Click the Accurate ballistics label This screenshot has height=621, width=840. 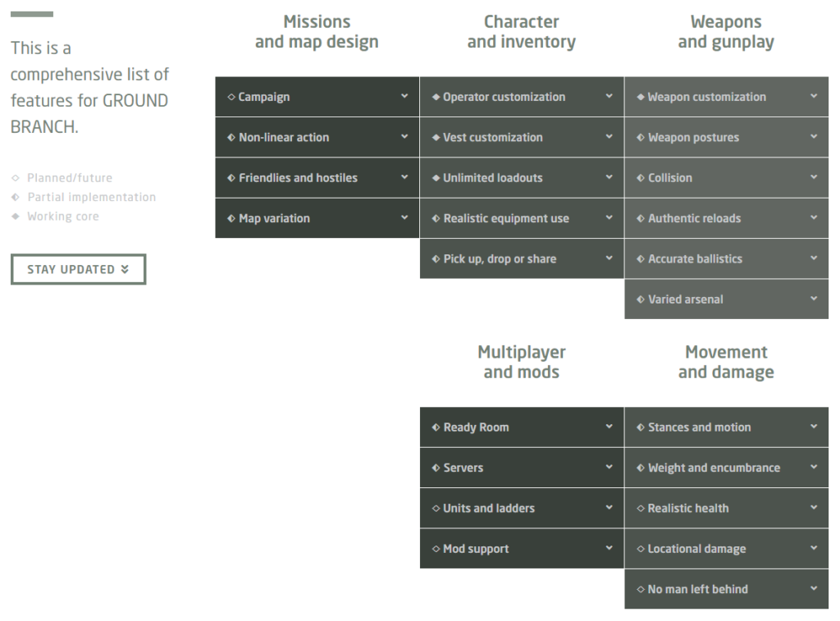tap(696, 259)
